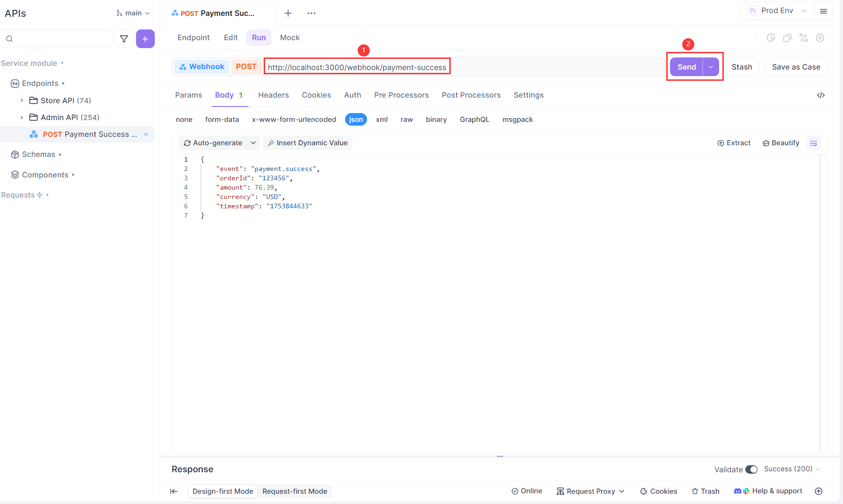Image resolution: width=843 pixels, height=504 pixels.
Task: Open a new tab with plus
Action: (x=288, y=13)
